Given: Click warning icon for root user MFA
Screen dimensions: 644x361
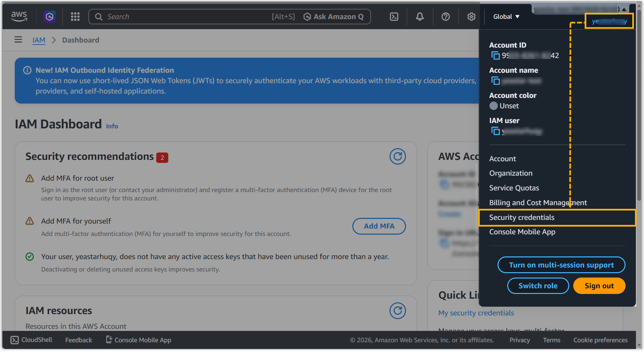Looking at the screenshot, I should coord(30,178).
